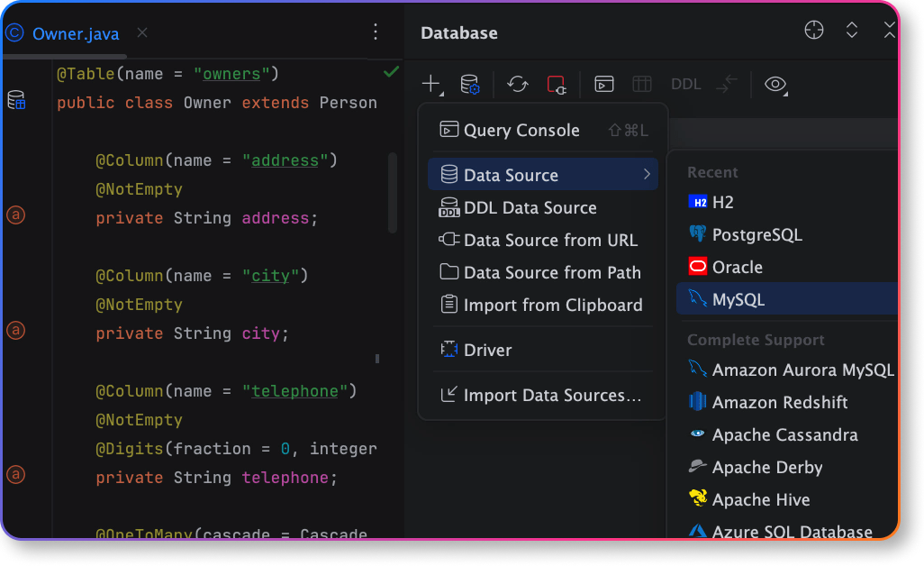Select the highlighted MySQL data source
The width and height of the screenshot is (924, 566).
[x=787, y=299]
